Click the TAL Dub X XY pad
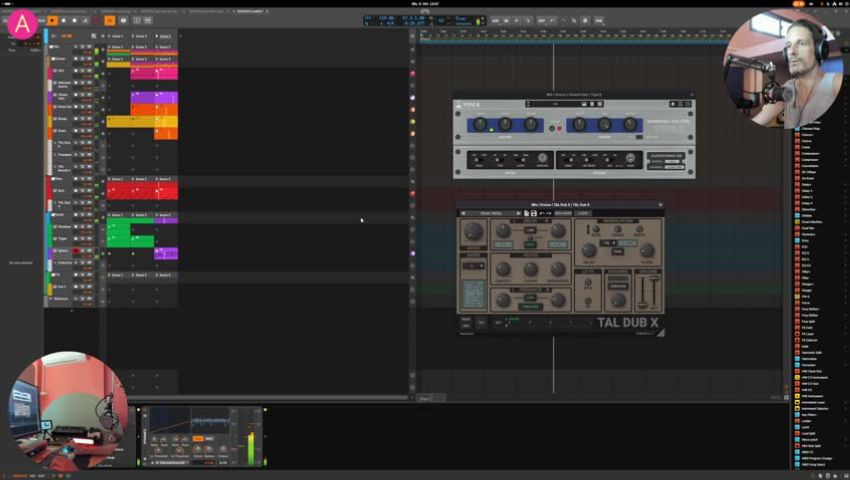Image resolution: width=850 pixels, height=480 pixels. point(475,294)
